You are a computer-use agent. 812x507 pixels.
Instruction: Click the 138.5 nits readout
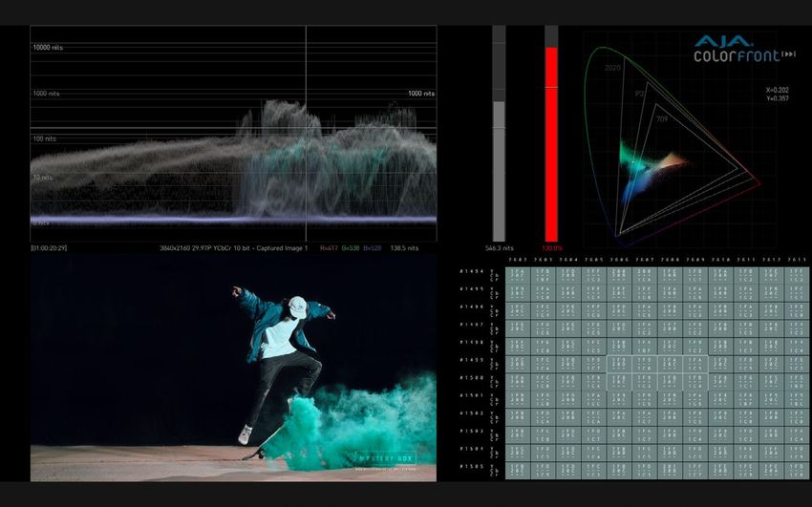[x=404, y=248]
